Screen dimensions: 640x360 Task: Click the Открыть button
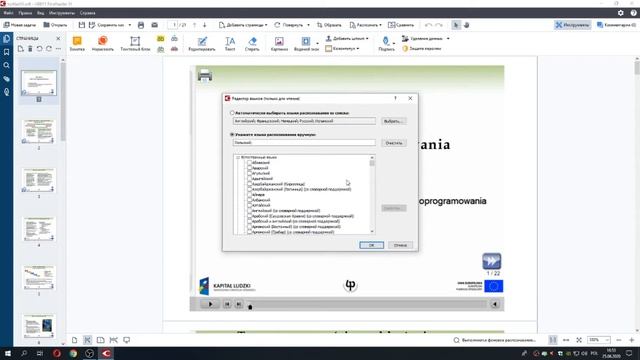(55, 25)
